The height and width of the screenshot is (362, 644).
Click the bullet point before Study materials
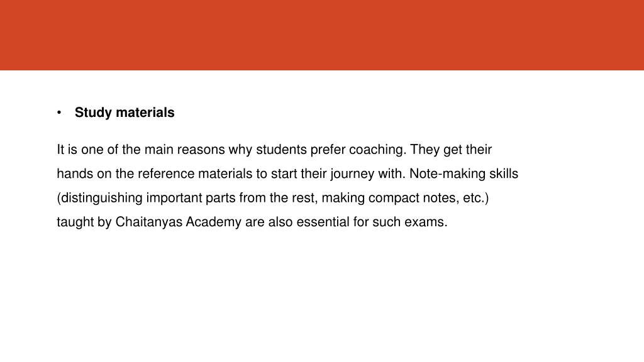pyautogui.click(x=59, y=112)
